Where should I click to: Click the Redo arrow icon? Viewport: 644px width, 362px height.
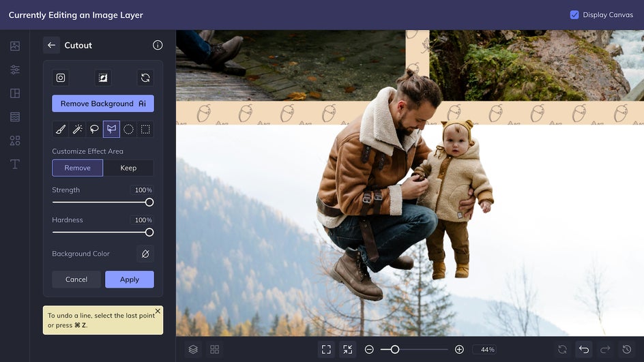pos(605,349)
